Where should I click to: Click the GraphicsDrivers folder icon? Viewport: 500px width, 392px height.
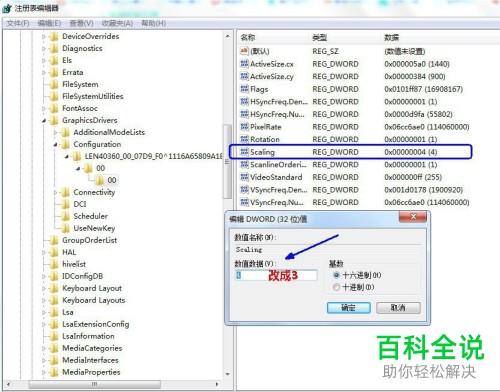coord(54,120)
